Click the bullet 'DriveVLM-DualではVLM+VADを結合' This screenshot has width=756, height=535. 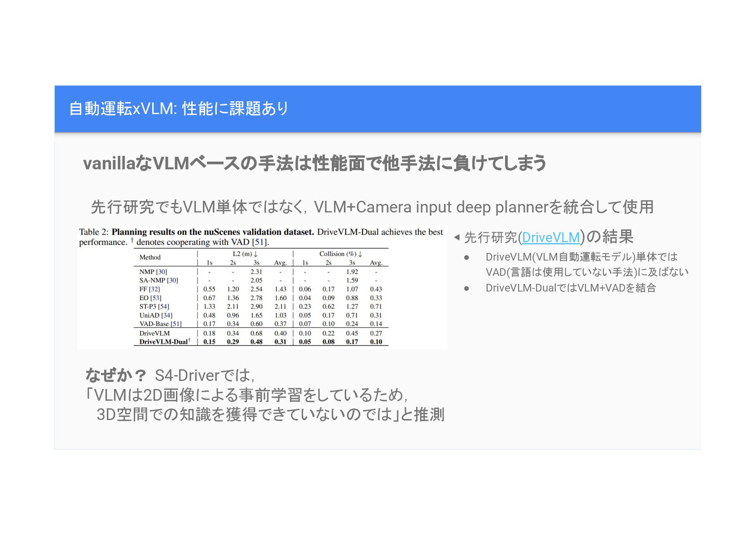571,288
